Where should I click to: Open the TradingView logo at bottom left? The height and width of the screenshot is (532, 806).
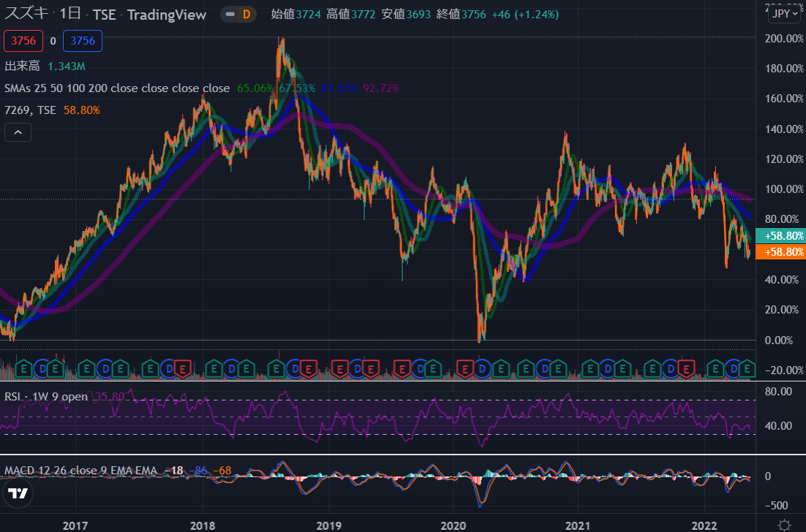click(x=18, y=493)
